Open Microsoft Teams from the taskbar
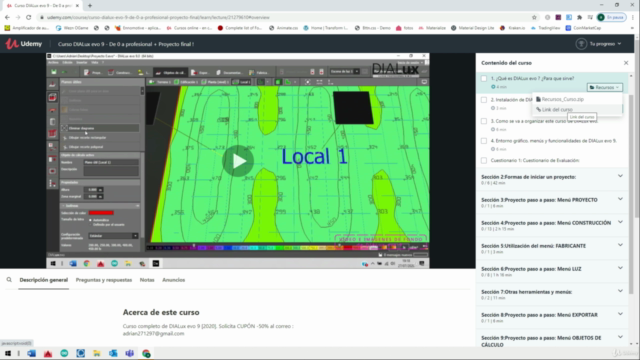The width and height of the screenshot is (640, 360). (129, 353)
